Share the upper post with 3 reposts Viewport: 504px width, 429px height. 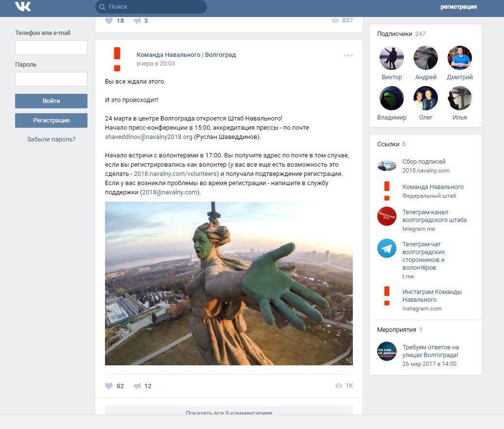(137, 20)
